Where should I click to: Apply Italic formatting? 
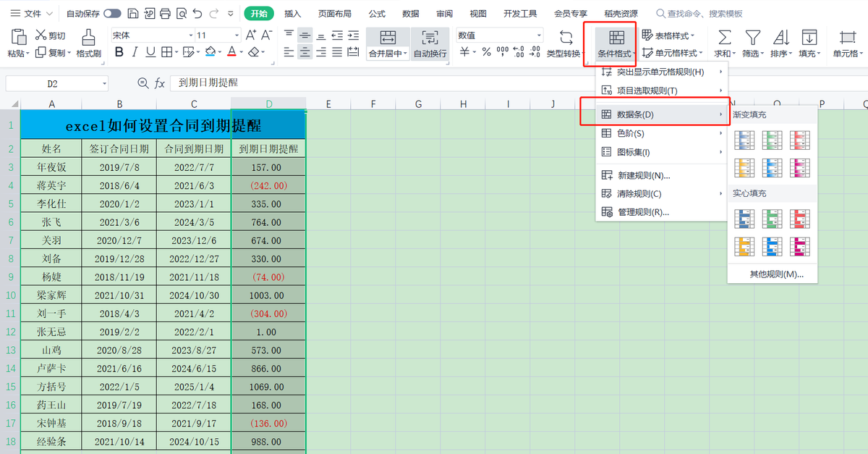click(x=135, y=52)
